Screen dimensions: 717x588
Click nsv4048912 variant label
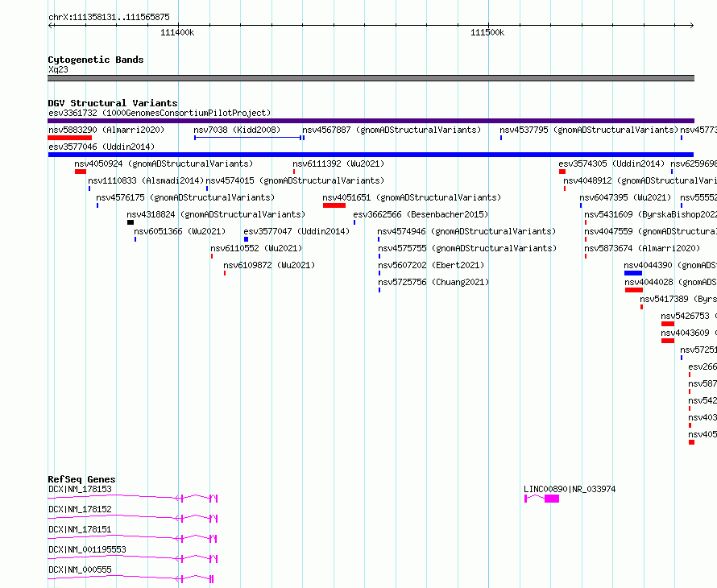point(640,180)
